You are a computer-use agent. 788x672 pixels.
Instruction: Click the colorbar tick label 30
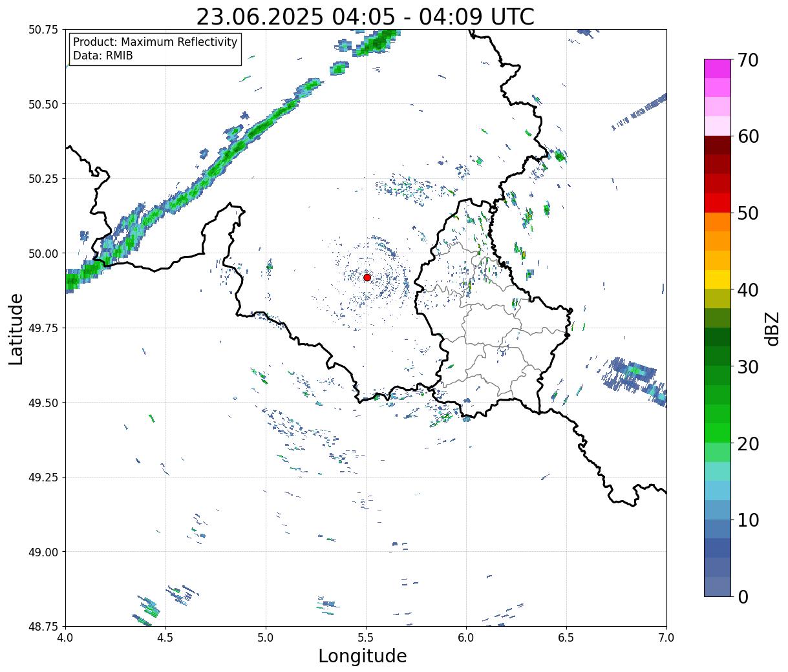(748, 366)
